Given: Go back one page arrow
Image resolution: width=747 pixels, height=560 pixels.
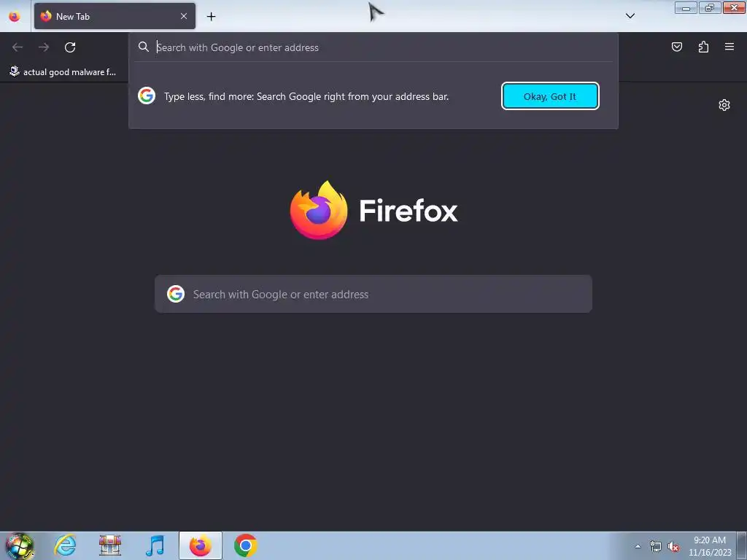Looking at the screenshot, I should tap(18, 47).
